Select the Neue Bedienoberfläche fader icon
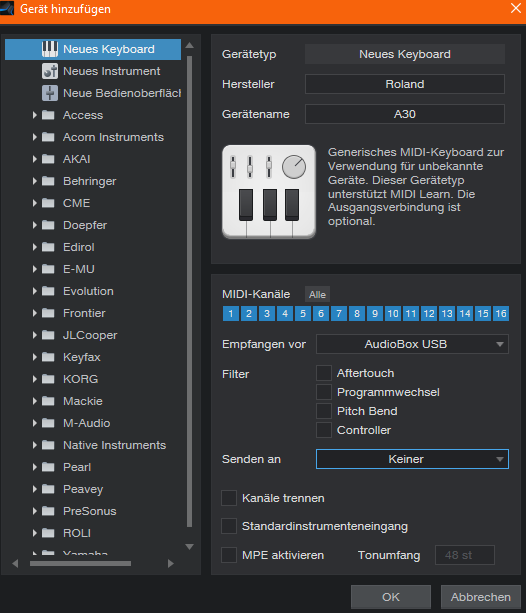 pyautogui.click(x=50, y=93)
